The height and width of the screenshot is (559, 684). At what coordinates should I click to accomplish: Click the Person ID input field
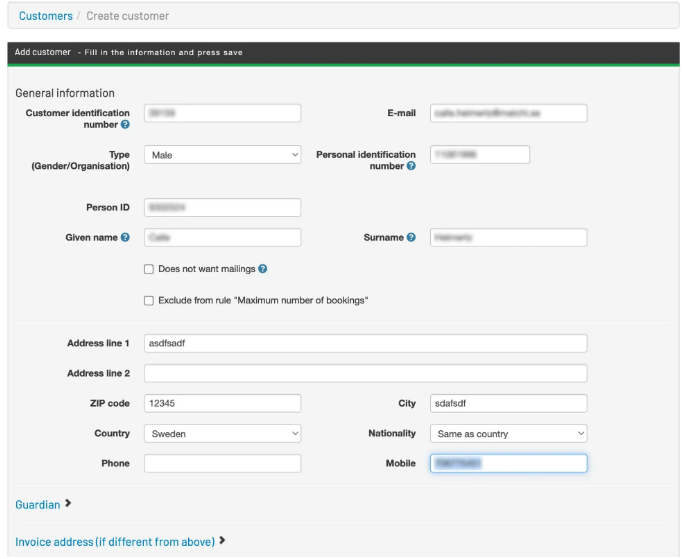tap(222, 208)
